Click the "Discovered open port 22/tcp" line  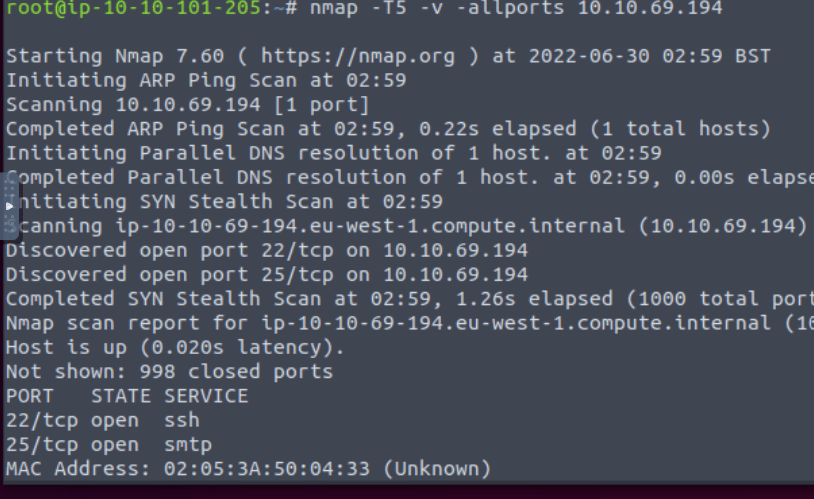[266, 249]
